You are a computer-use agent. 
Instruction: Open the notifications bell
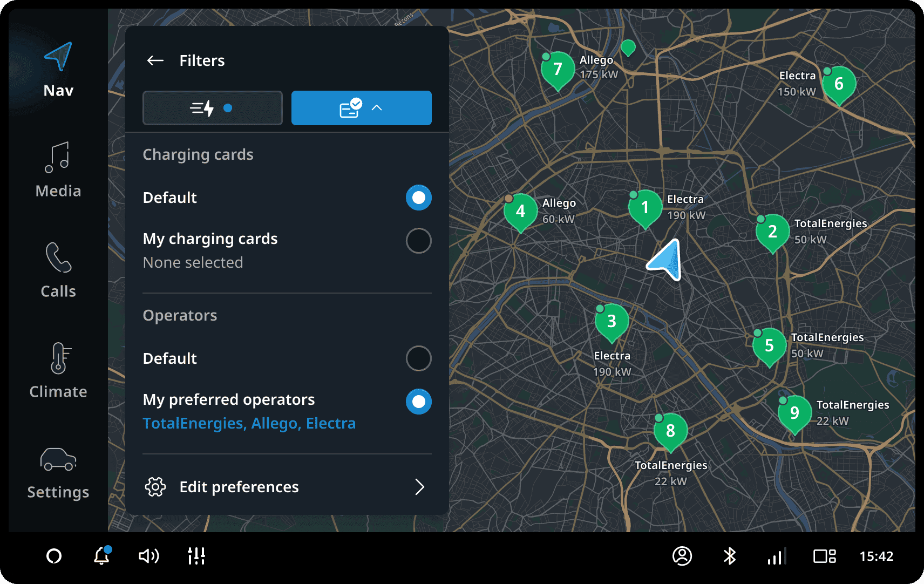pos(101,556)
